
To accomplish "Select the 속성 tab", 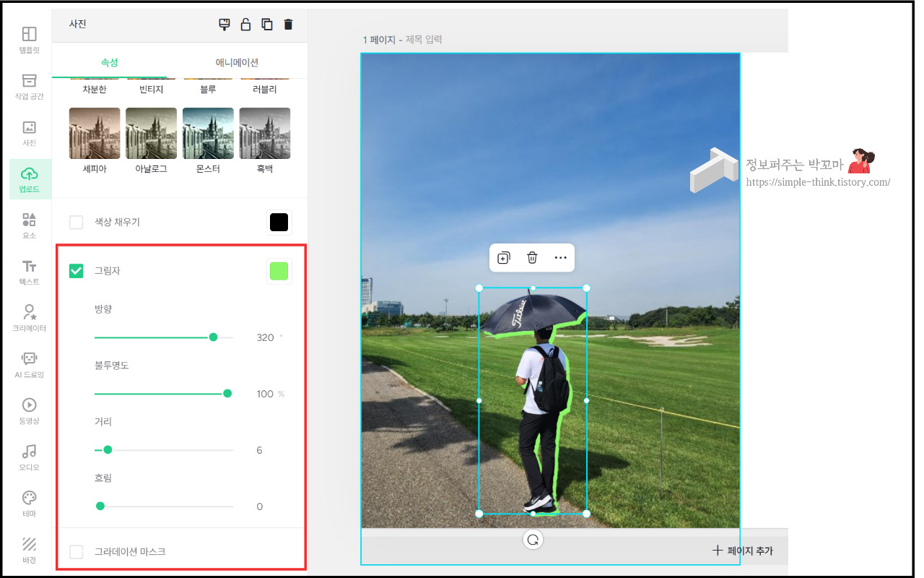I will pyautogui.click(x=110, y=63).
